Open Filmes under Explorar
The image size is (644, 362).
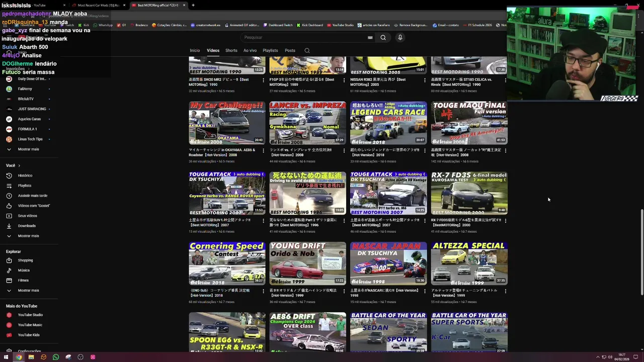coord(23,281)
